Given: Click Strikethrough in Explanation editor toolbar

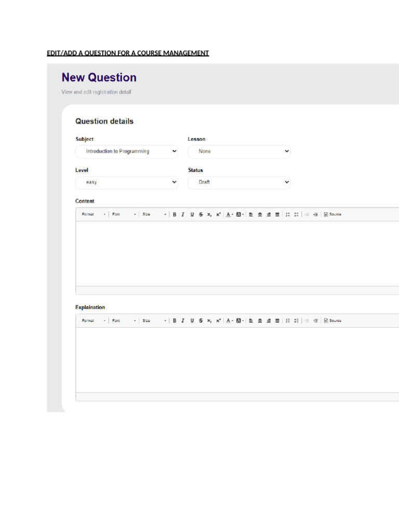Looking at the screenshot, I should pos(201,321).
